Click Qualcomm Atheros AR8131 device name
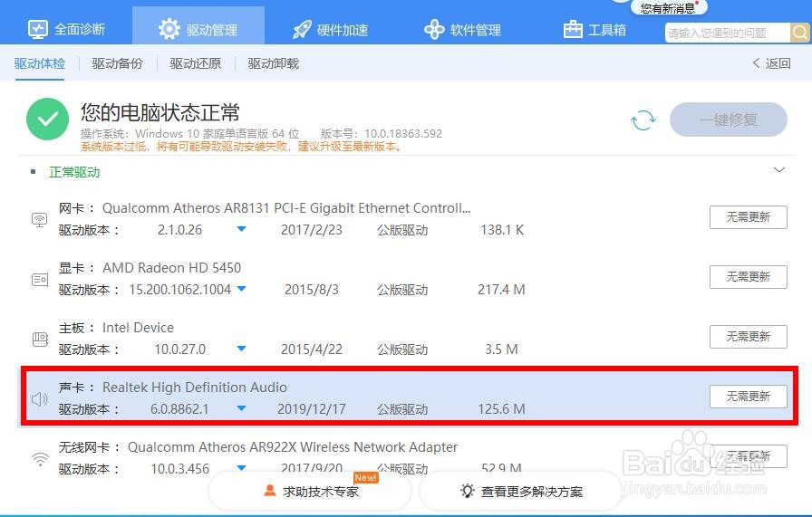The width and height of the screenshot is (812, 517). [x=286, y=208]
